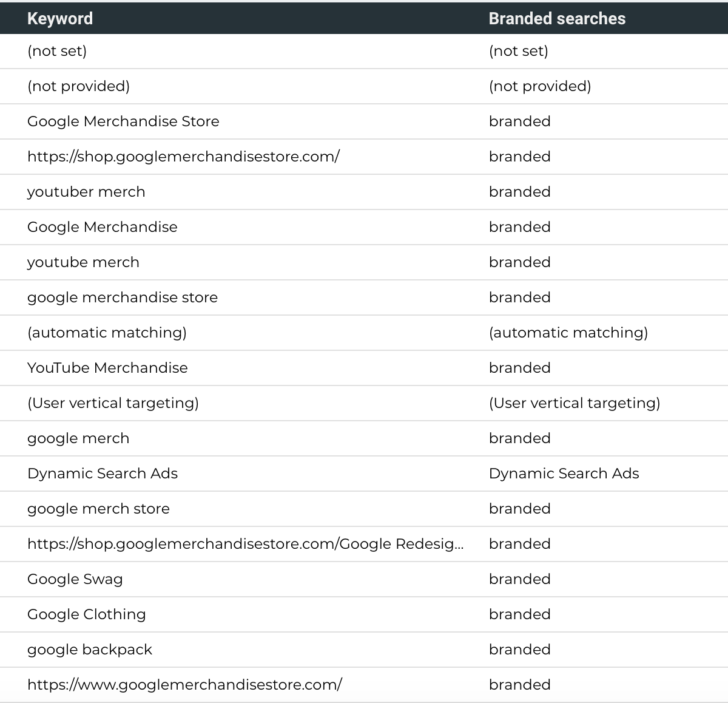The width and height of the screenshot is (728, 703).
Task: Select the 'youtube merch' keyword cell
Action: click(x=83, y=262)
